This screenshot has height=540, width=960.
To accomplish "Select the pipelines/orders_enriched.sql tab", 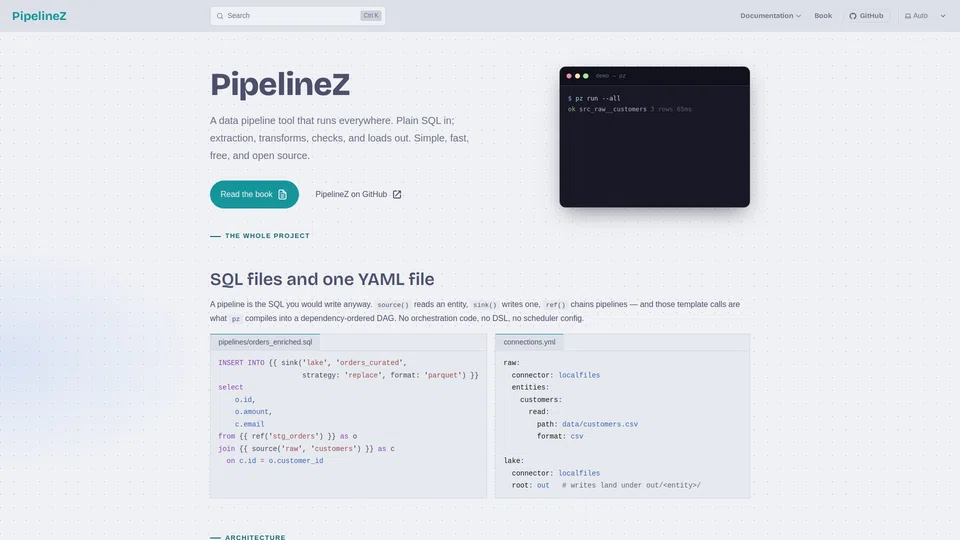I will [265, 342].
